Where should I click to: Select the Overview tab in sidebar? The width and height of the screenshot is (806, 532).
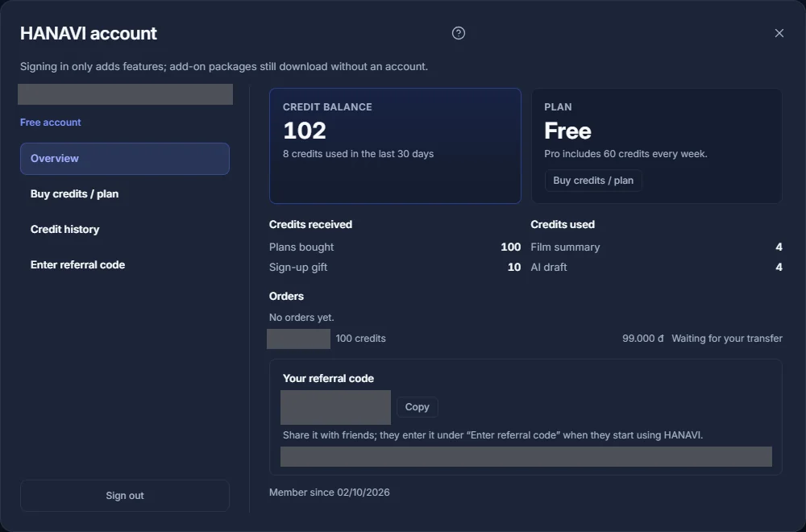point(124,159)
